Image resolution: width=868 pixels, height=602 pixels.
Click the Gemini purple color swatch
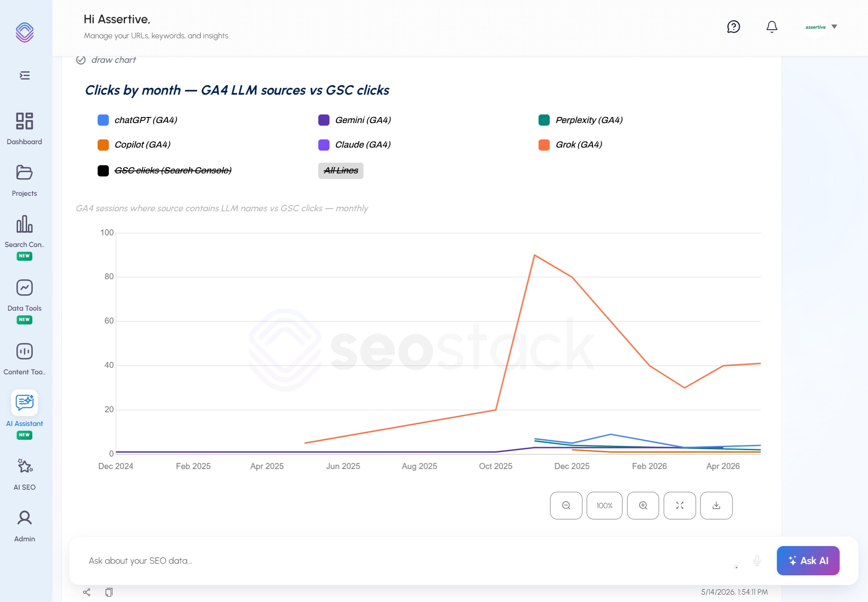(324, 120)
